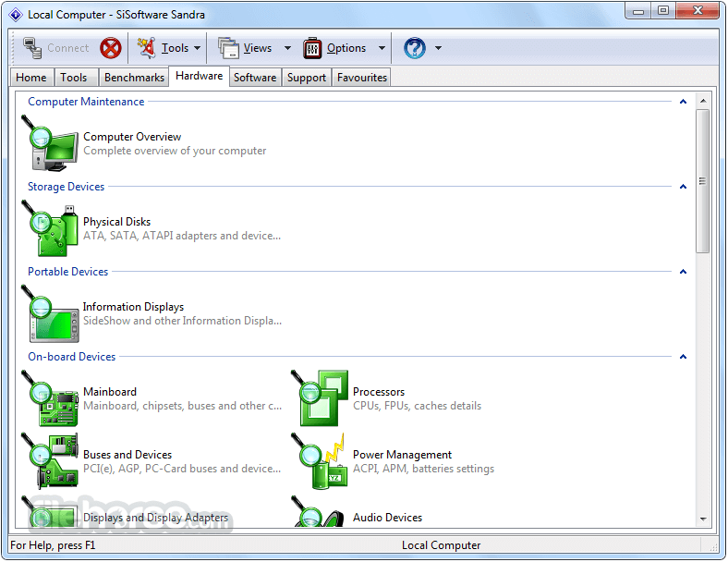Expand the Views dropdown arrow

[288, 48]
